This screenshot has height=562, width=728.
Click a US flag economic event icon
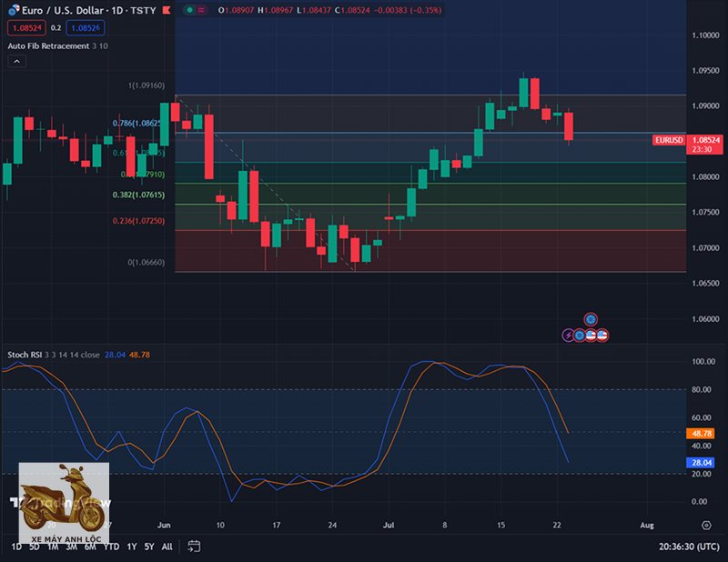coord(591,335)
